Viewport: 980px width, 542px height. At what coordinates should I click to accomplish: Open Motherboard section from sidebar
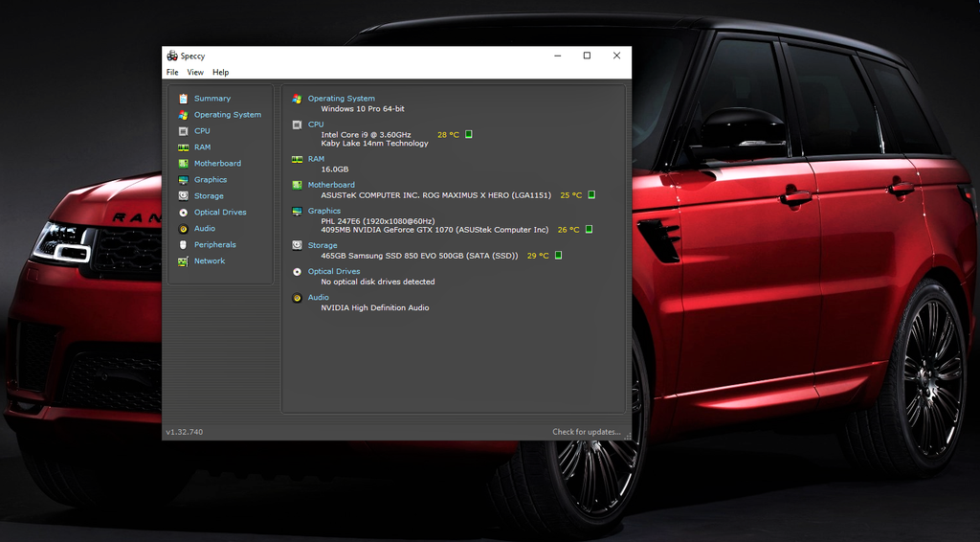[217, 163]
